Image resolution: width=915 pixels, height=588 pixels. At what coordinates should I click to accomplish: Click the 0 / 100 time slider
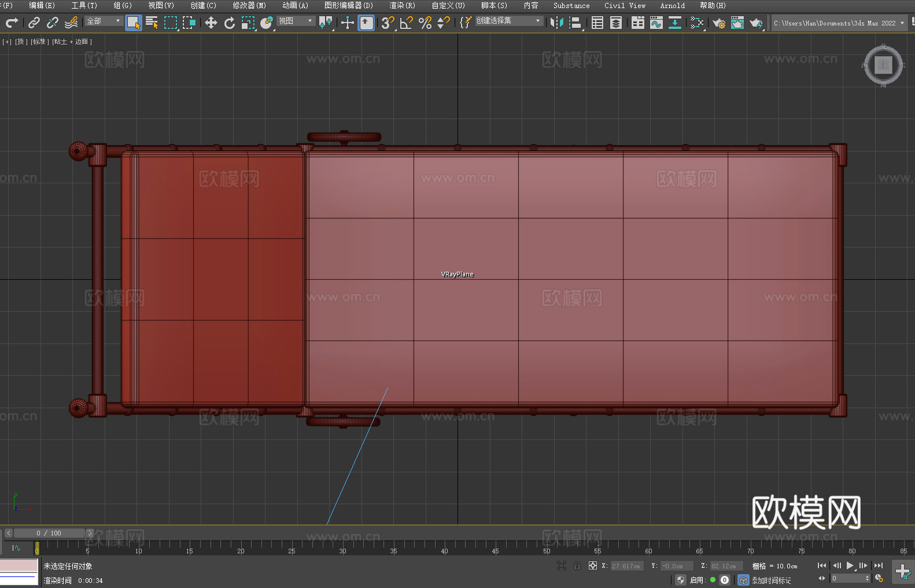[x=49, y=533]
